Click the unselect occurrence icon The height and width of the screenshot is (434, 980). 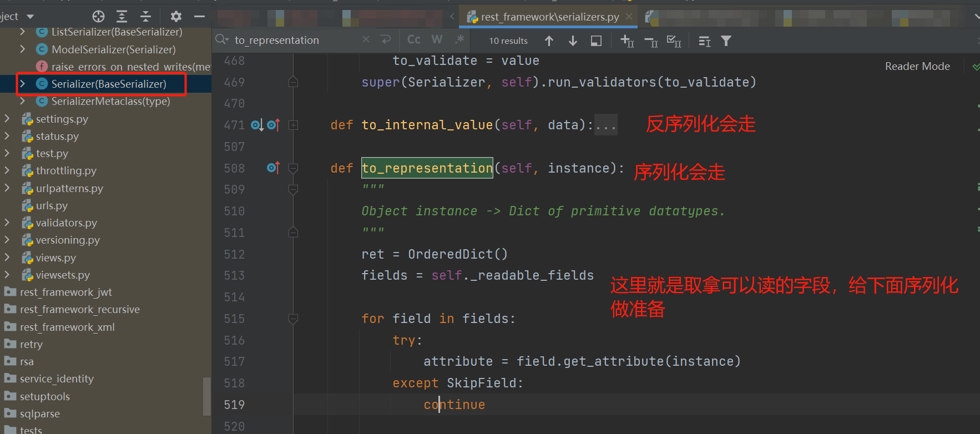pyautogui.click(x=651, y=41)
